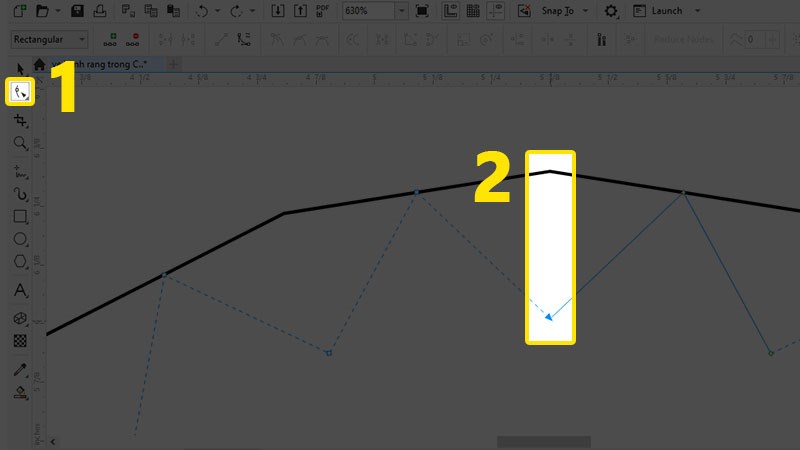
Task: Click the curve smoothness value field
Action: tap(755, 39)
